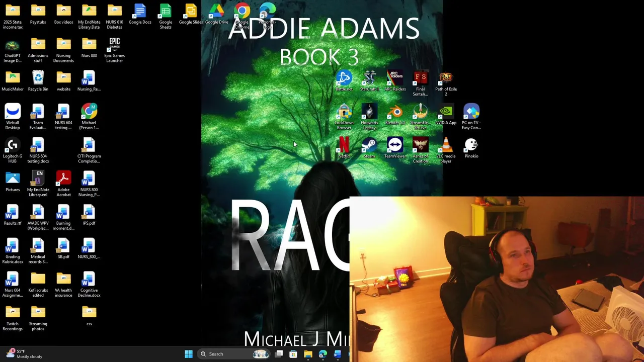Open the Kofi scrubs edited folder

pyautogui.click(x=38, y=285)
